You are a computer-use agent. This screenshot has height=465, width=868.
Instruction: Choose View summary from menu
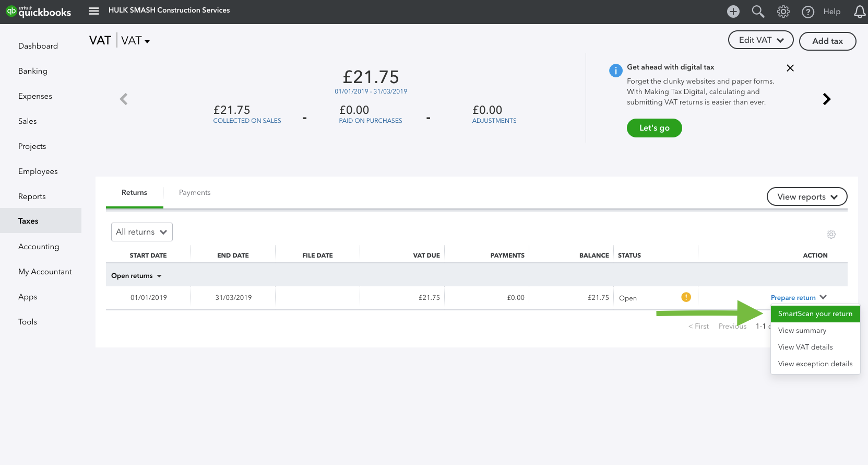tap(815, 331)
